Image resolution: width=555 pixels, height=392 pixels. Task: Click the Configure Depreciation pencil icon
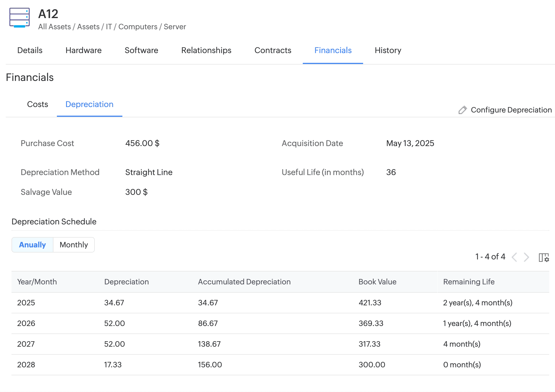click(x=462, y=110)
